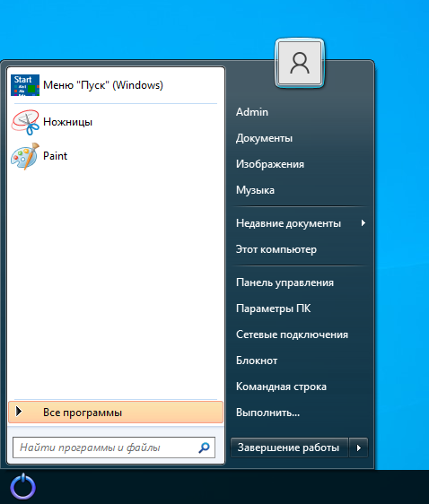Click the user account picture
Viewport: 429px width, 504px height.
pos(300,63)
